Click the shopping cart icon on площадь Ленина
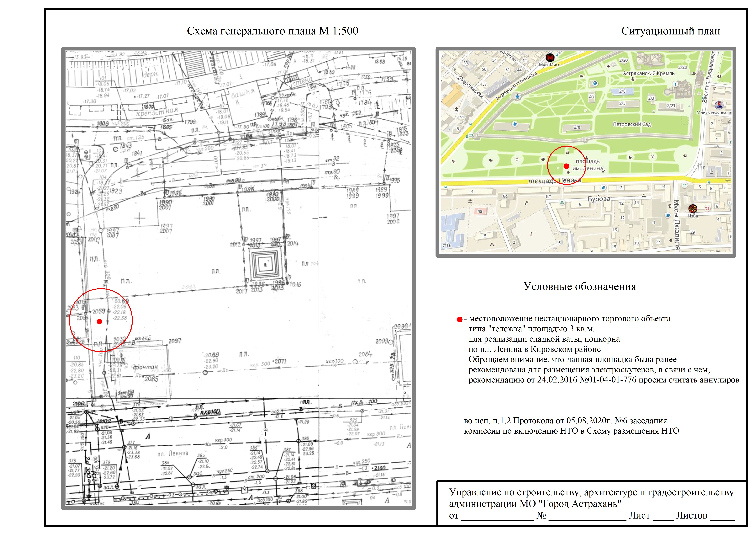756x535 pixels. (603, 187)
